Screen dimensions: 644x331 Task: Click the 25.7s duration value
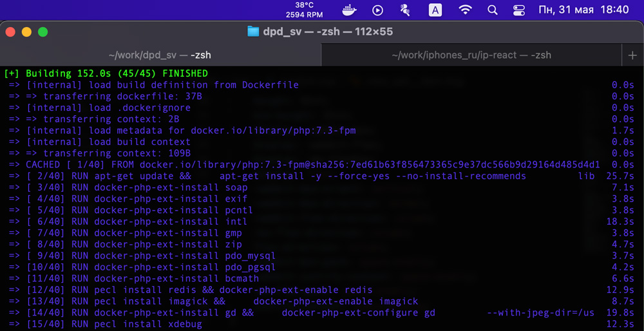click(620, 176)
